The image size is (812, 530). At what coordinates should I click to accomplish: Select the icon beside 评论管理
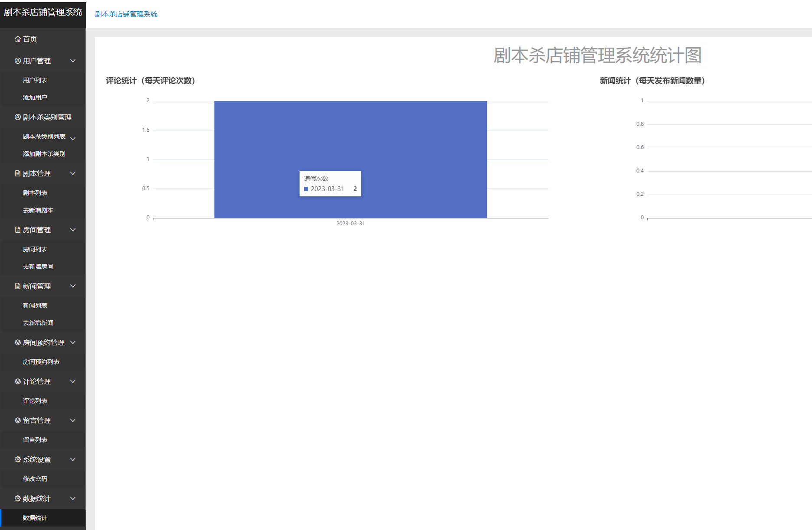[17, 381]
